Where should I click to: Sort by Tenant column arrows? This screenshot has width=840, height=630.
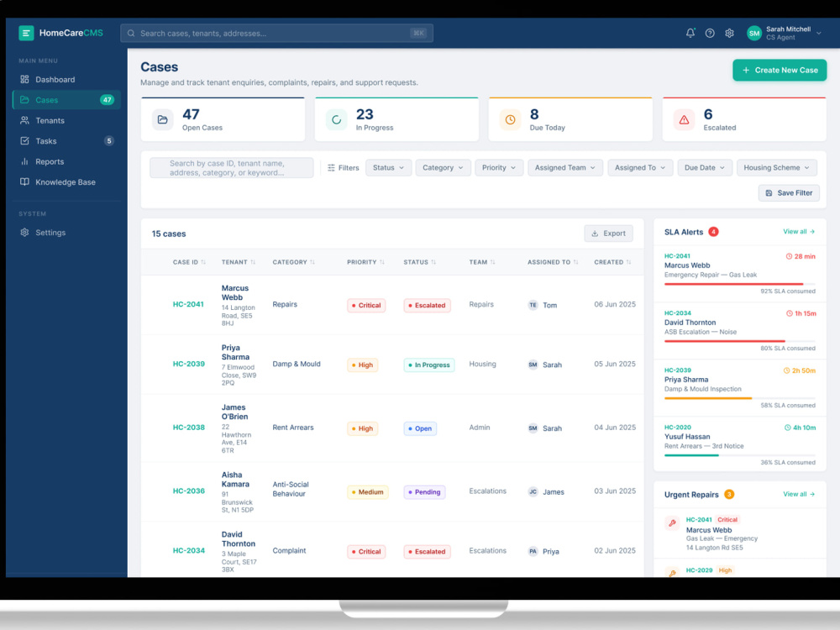253,262
